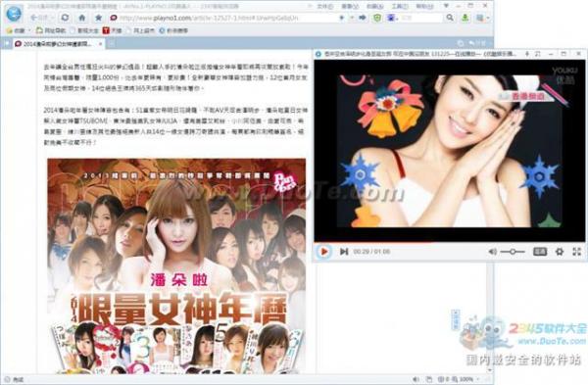
Task: Toggle play in the video player
Action: tap(324, 251)
